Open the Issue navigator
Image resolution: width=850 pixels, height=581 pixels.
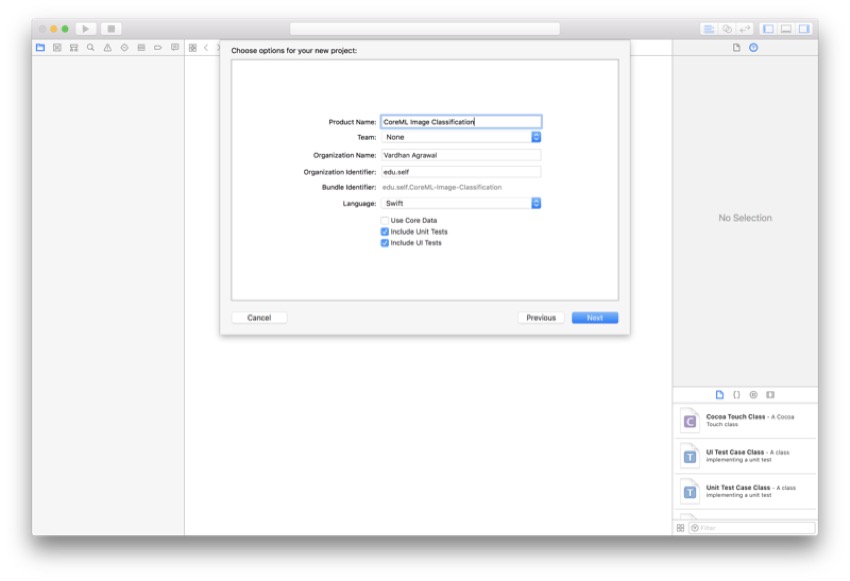click(109, 45)
